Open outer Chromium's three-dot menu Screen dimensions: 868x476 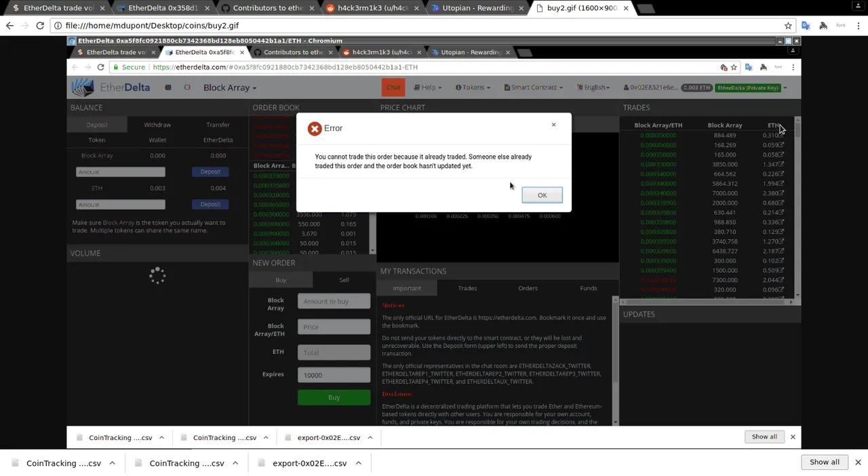coord(858,25)
